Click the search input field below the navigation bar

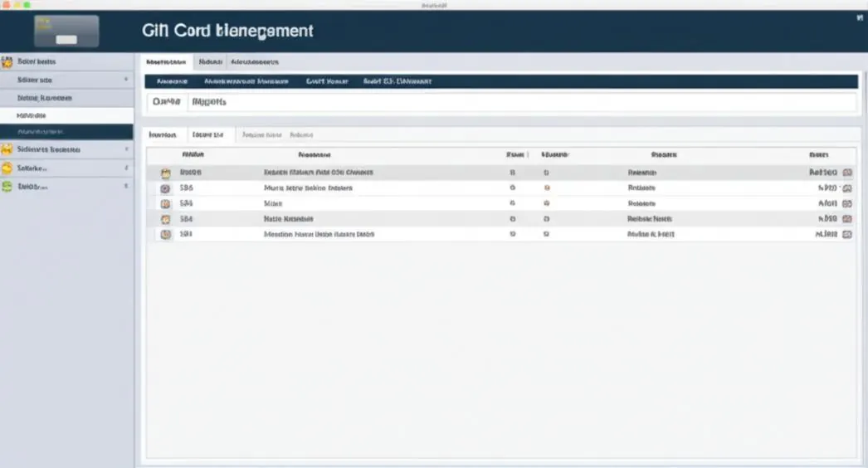[523, 102]
